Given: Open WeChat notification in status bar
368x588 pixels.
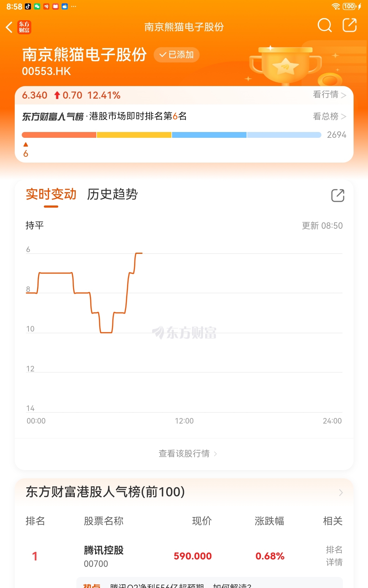Looking at the screenshot, I should (x=37, y=6).
